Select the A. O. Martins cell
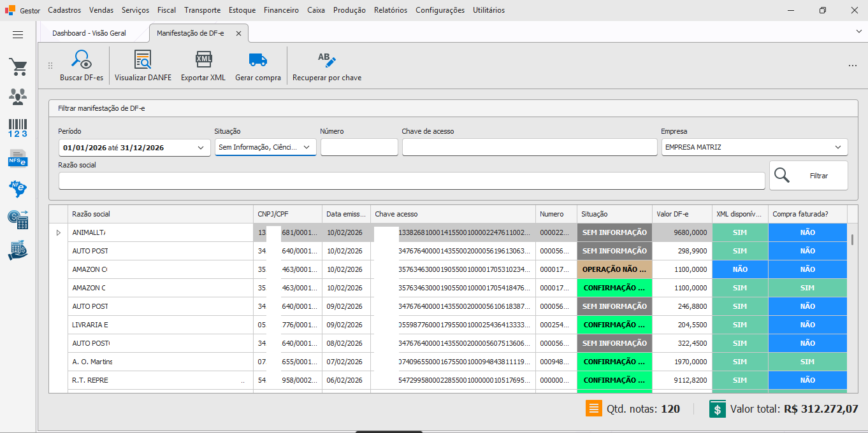 click(160, 362)
